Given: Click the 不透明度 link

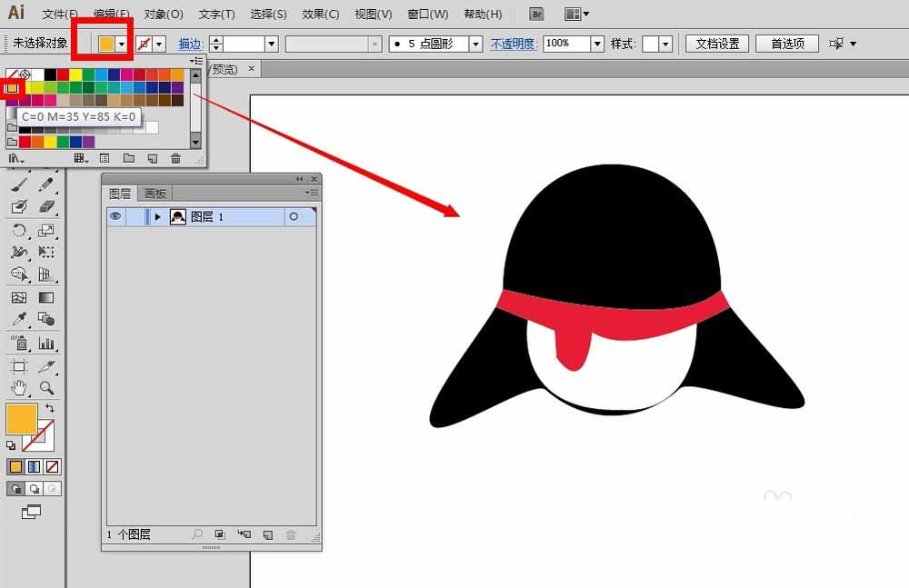Looking at the screenshot, I should [x=514, y=44].
